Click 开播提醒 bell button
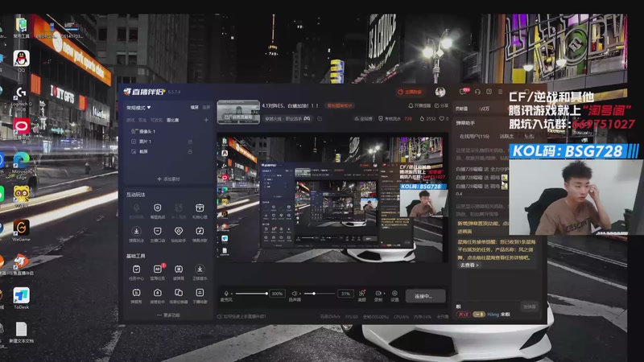Screen dimensions: 644x362 coord(419,106)
